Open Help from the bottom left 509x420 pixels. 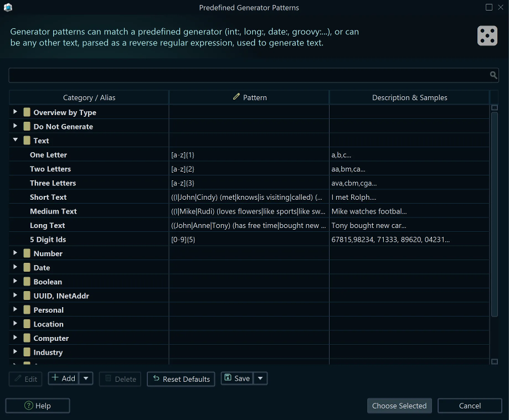pos(37,406)
